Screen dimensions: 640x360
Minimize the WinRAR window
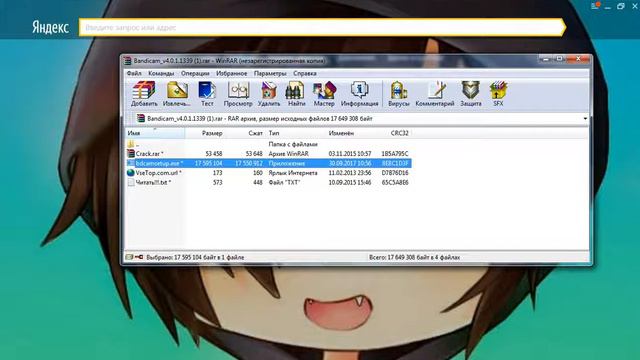pyautogui.click(x=546, y=59)
